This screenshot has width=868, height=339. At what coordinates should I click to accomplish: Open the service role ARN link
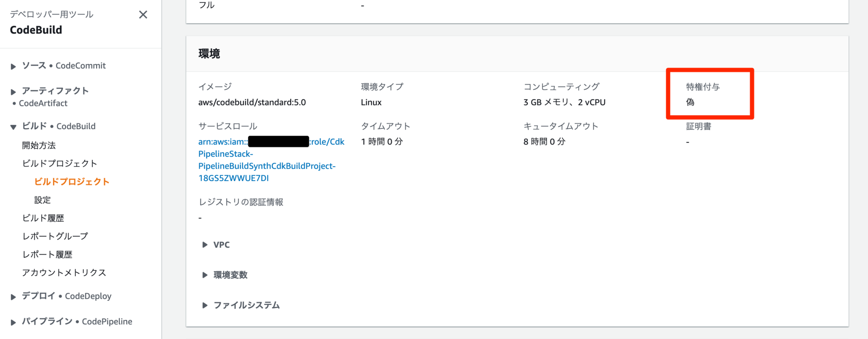tap(267, 160)
